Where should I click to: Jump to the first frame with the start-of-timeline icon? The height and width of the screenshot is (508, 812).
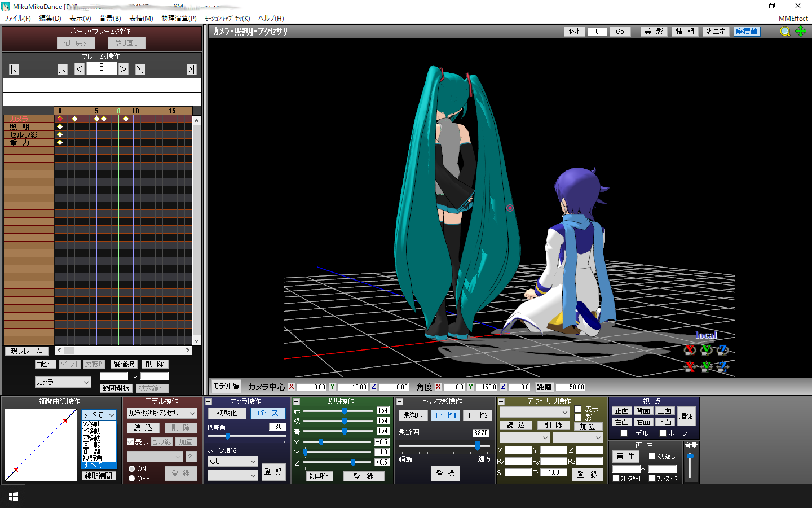[14, 69]
